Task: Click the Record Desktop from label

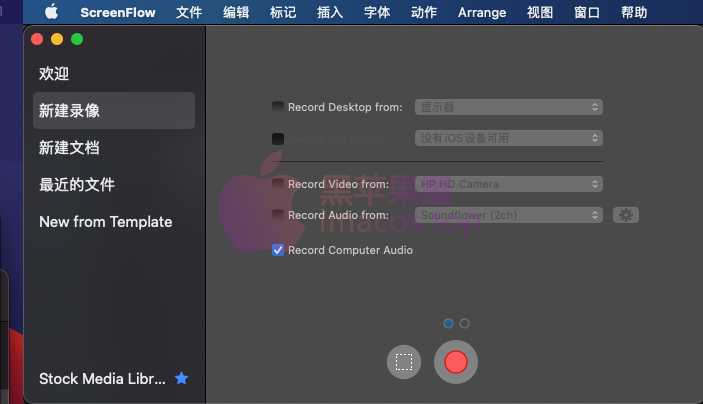Action: point(345,107)
